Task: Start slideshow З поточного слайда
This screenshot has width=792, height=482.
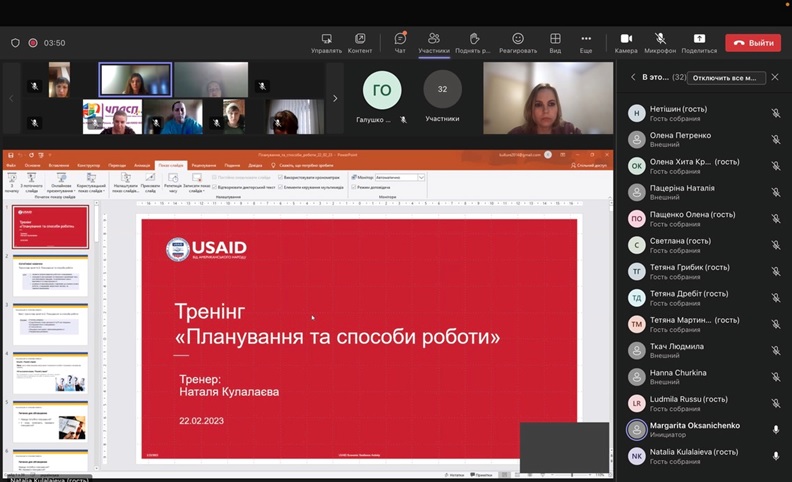Action: tap(31, 183)
